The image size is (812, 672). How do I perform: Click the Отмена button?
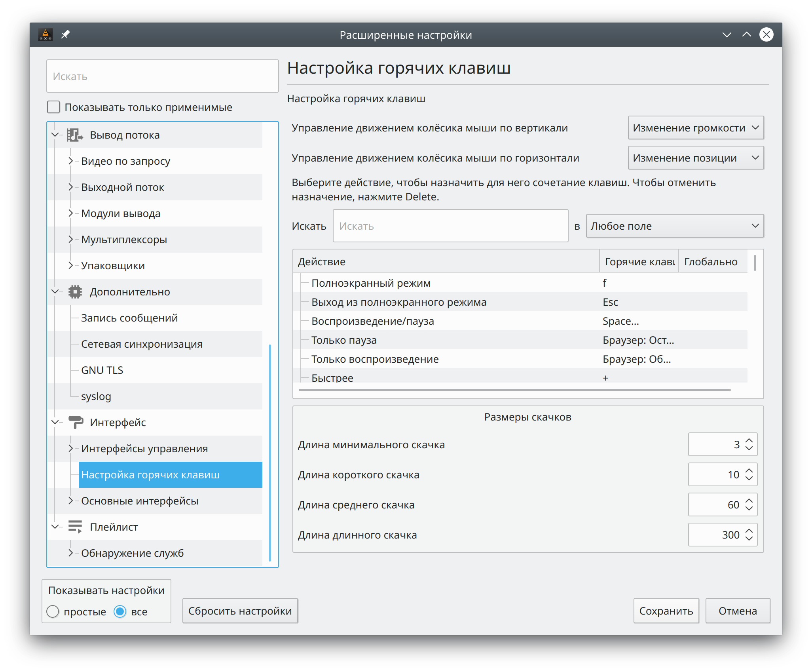[738, 611]
